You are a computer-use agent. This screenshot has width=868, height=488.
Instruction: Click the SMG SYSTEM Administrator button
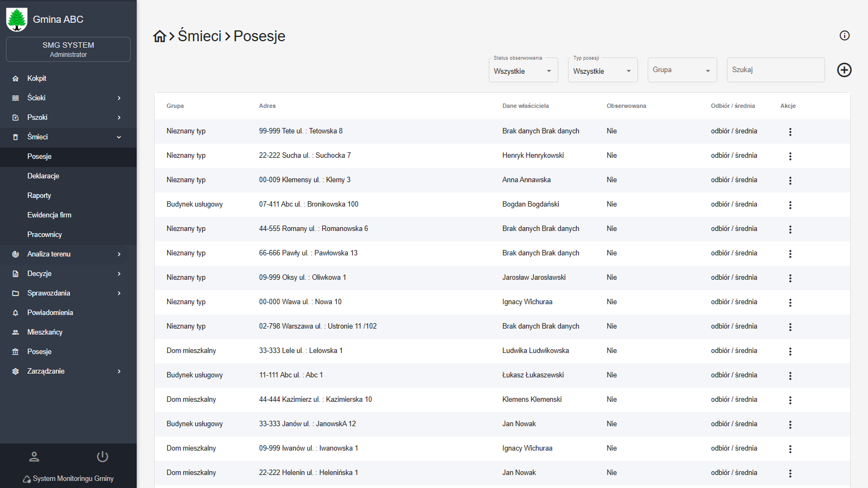coord(68,49)
